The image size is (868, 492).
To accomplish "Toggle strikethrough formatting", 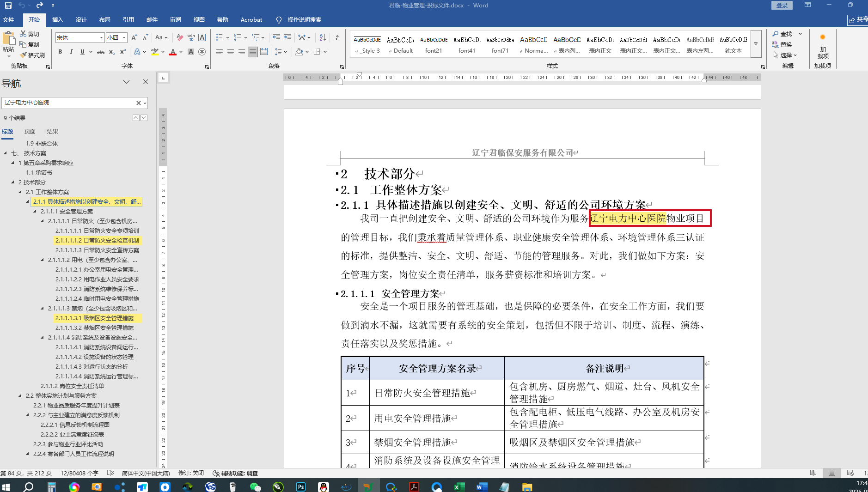I will 100,52.
